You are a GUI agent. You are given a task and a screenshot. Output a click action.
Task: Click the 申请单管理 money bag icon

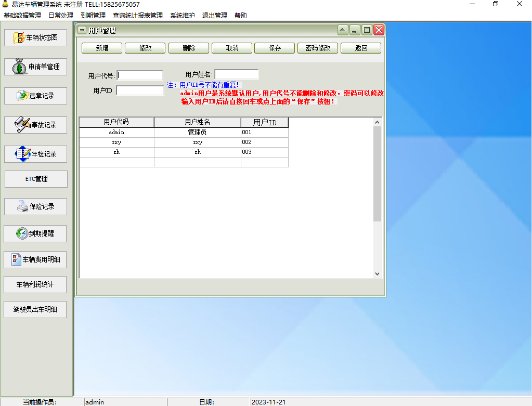click(x=20, y=67)
